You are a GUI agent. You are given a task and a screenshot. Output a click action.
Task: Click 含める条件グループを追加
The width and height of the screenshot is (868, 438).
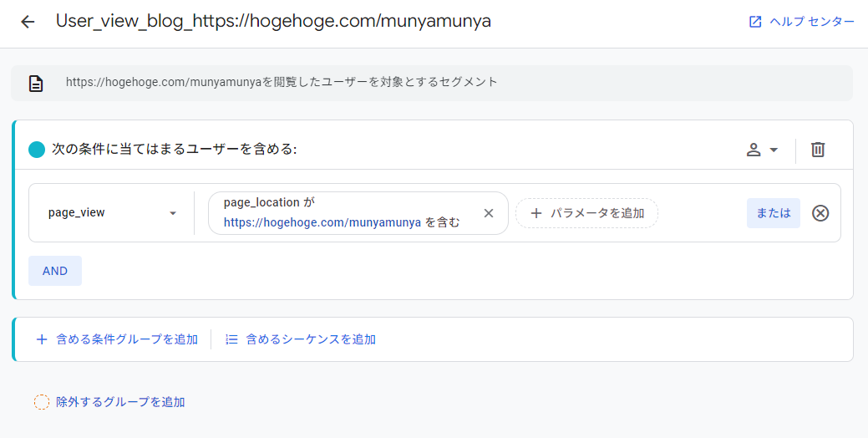coord(116,339)
